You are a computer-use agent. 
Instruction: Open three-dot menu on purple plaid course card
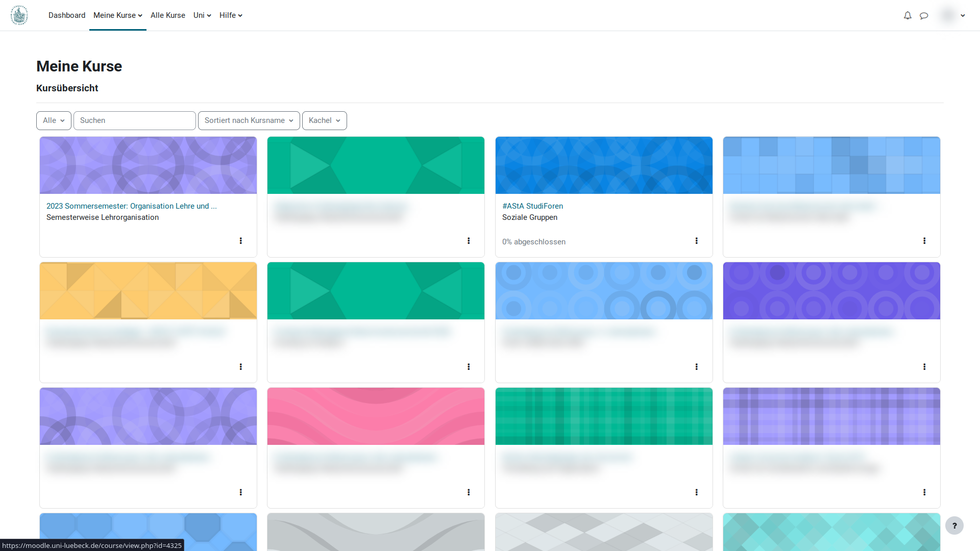click(924, 492)
